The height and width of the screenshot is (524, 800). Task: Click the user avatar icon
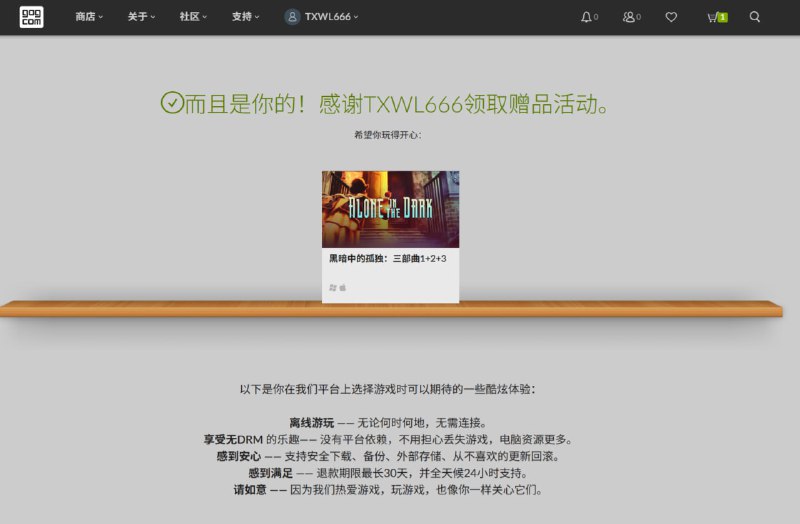coord(292,17)
